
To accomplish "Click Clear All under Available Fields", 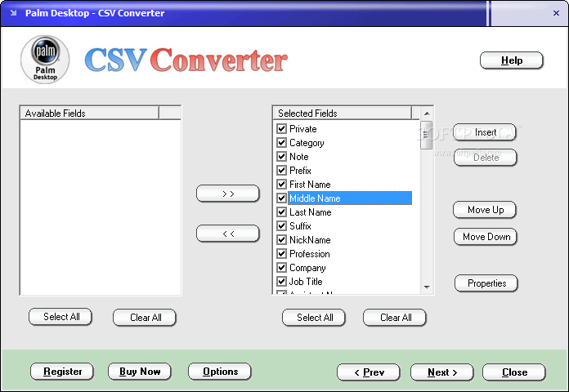I will click(145, 318).
